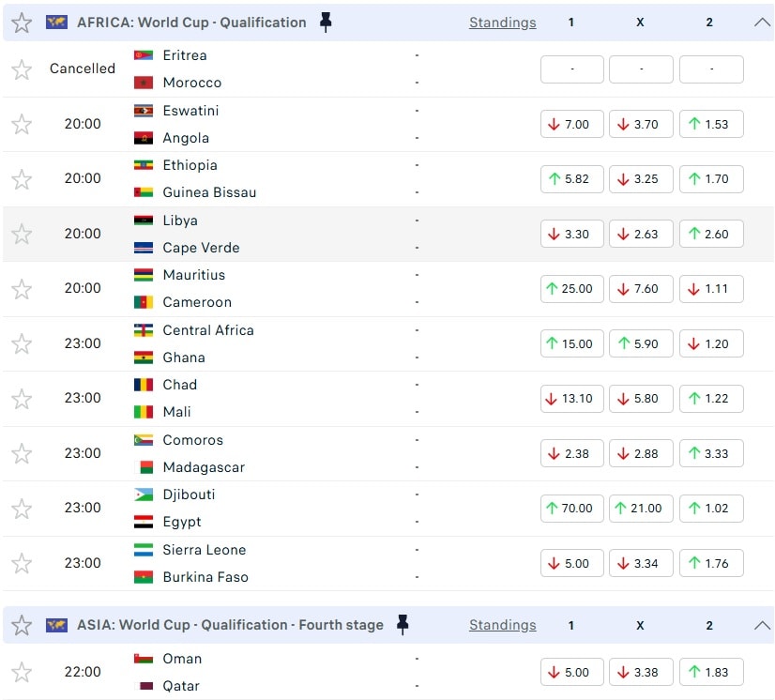Collapse the ASIA Fourth stage section
This screenshot has width=775, height=700.
coord(762,625)
